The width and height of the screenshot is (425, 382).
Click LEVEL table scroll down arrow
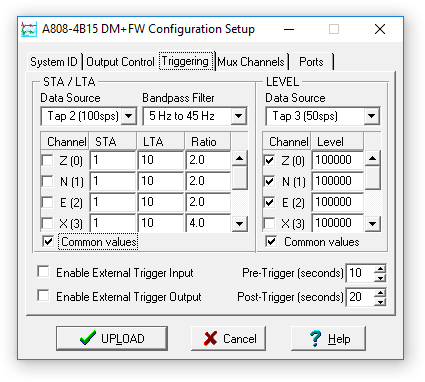coord(372,224)
